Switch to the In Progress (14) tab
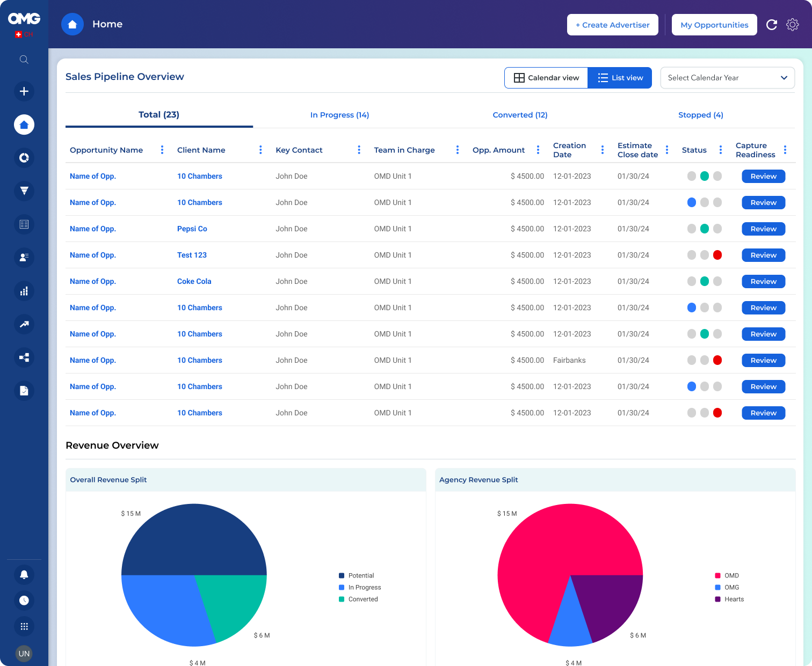 [x=339, y=115]
